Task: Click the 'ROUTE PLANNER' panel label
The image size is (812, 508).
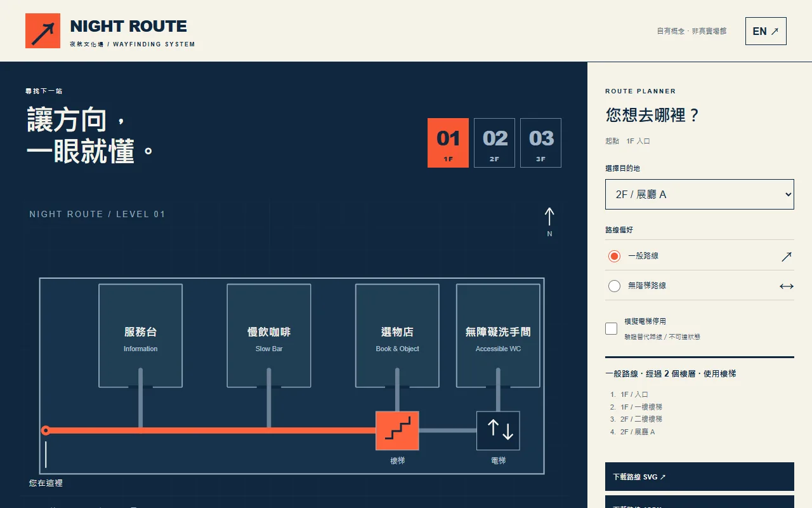Action: 641,91
